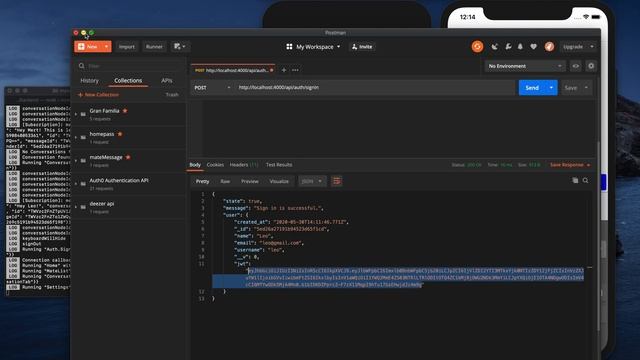Select the response Cookies tab
The image size is (640, 360).
tap(215, 165)
